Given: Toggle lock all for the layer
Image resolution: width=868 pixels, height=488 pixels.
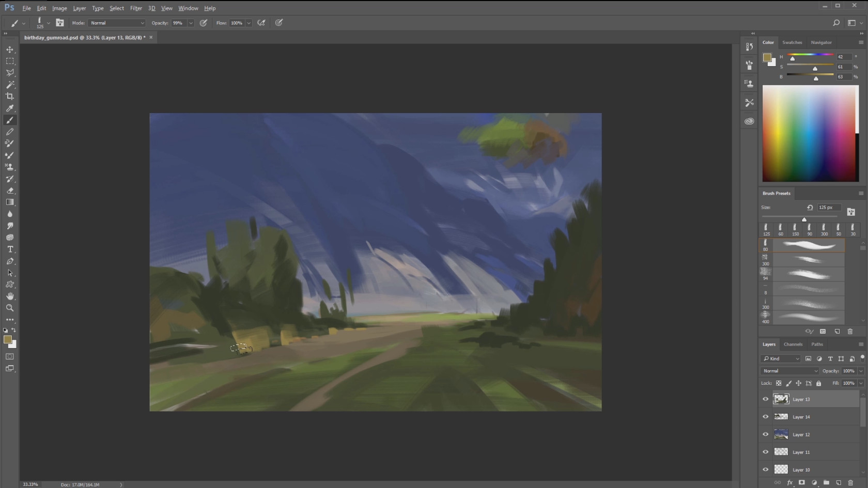Looking at the screenshot, I should (818, 383).
